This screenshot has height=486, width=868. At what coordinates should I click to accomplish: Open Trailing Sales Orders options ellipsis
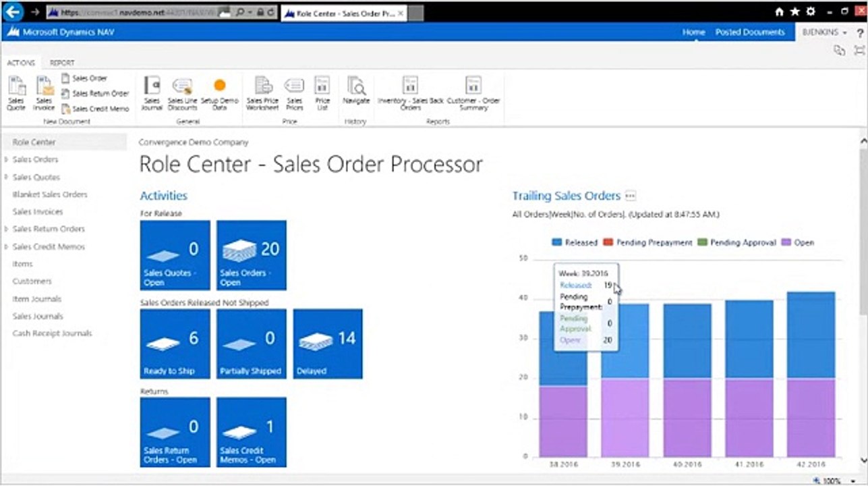[x=631, y=196]
